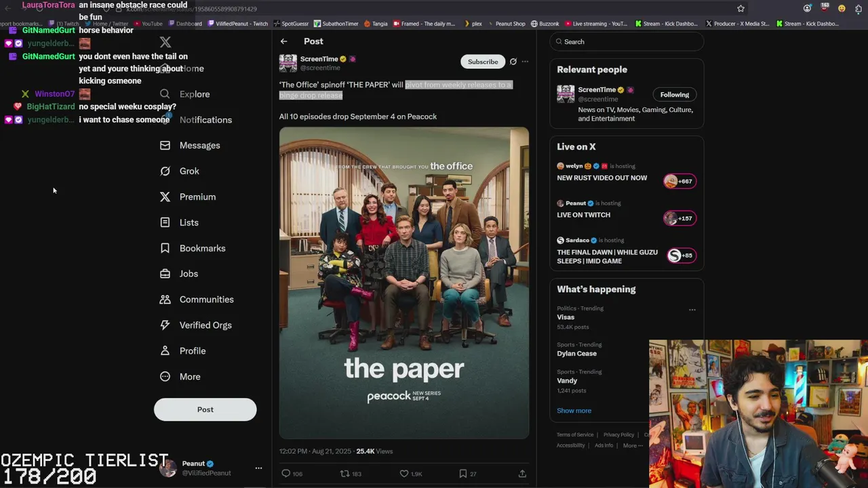Open Tangia bookmark

pyautogui.click(x=376, y=24)
